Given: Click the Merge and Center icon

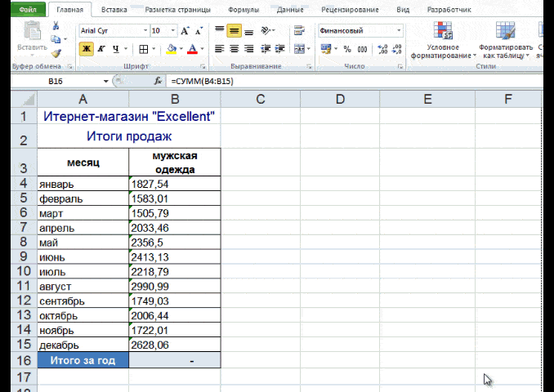Looking at the screenshot, I should (299, 49).
